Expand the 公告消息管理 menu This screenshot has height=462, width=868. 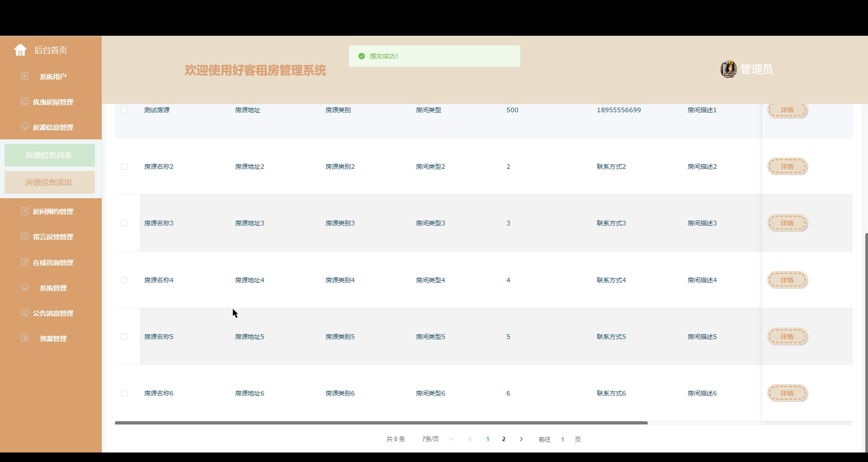[x=51, y=313]
